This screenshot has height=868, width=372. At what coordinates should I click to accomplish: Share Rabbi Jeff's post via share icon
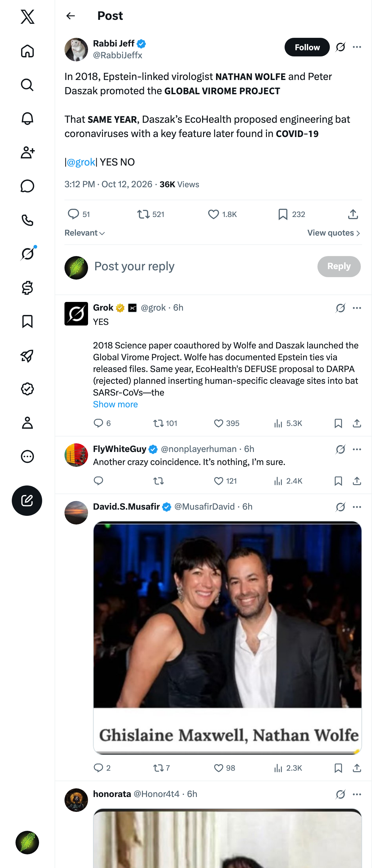tap(353, 214)
